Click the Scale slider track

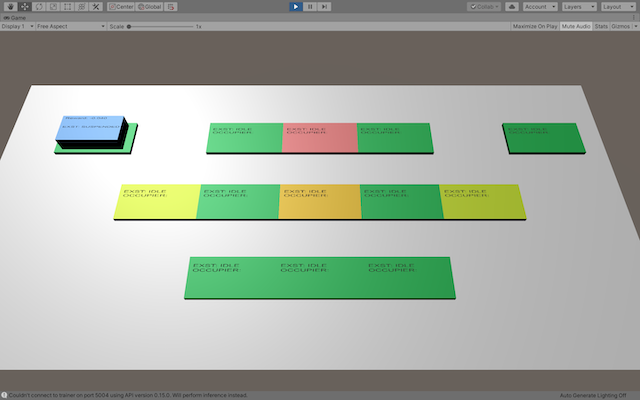160,26
